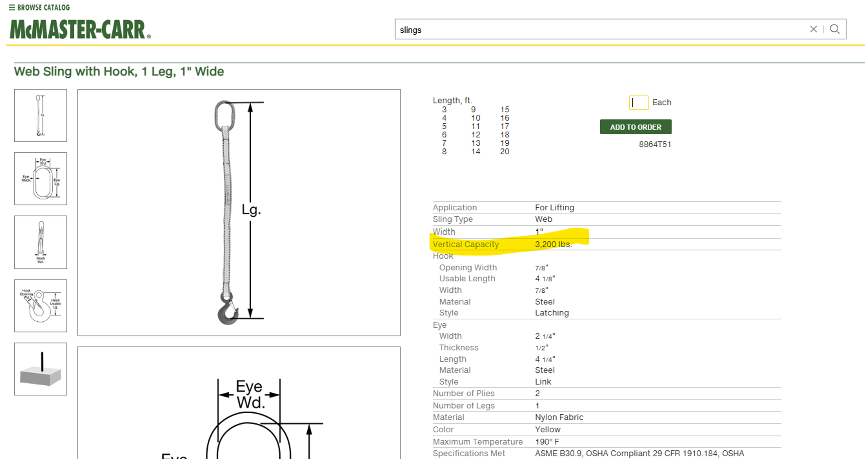
Task: Choose 15 ft length option
Action: pos(504,109)
